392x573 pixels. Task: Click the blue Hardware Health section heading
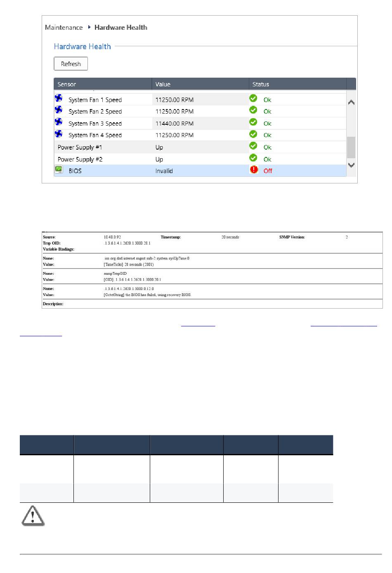point(83,47)
